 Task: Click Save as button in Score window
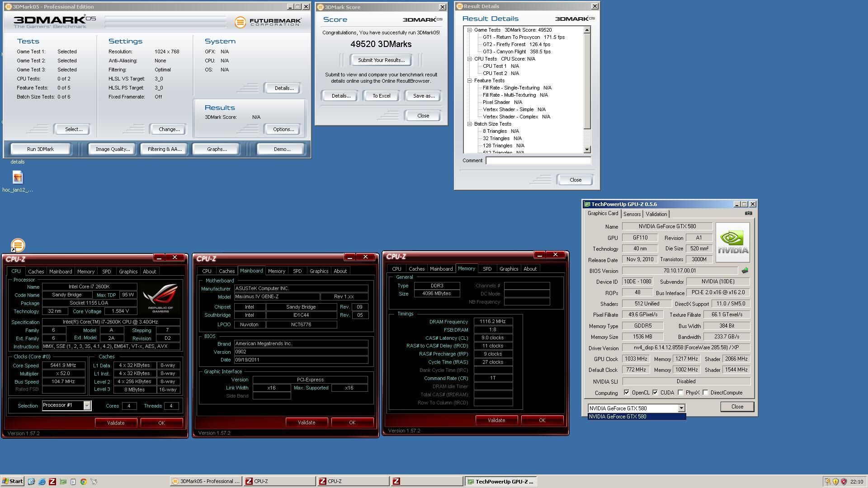[x=423, y=96]
